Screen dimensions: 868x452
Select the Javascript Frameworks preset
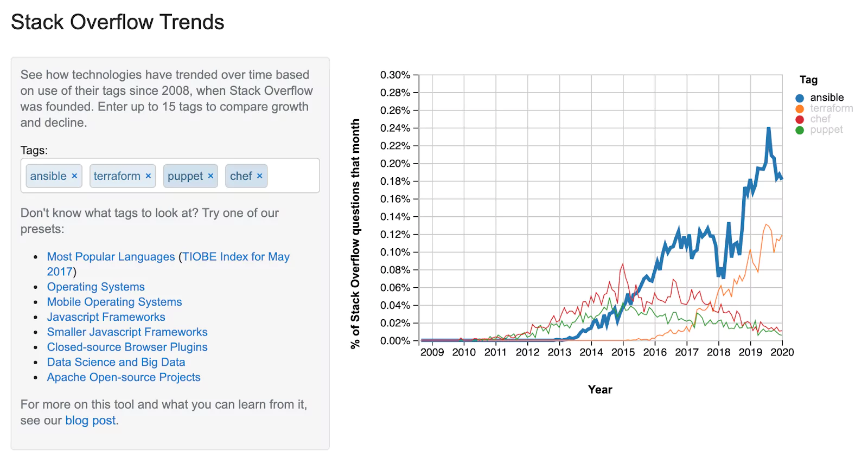click(106, 317)
